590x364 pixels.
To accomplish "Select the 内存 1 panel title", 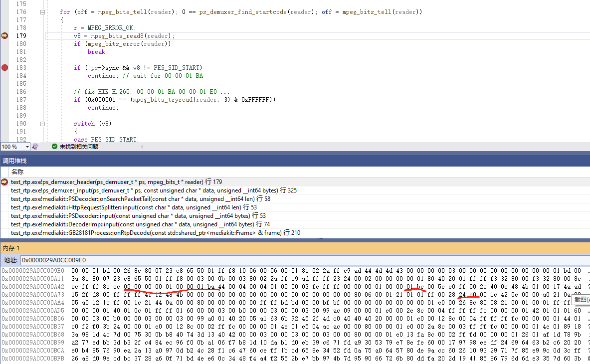I will pos(11,248).
